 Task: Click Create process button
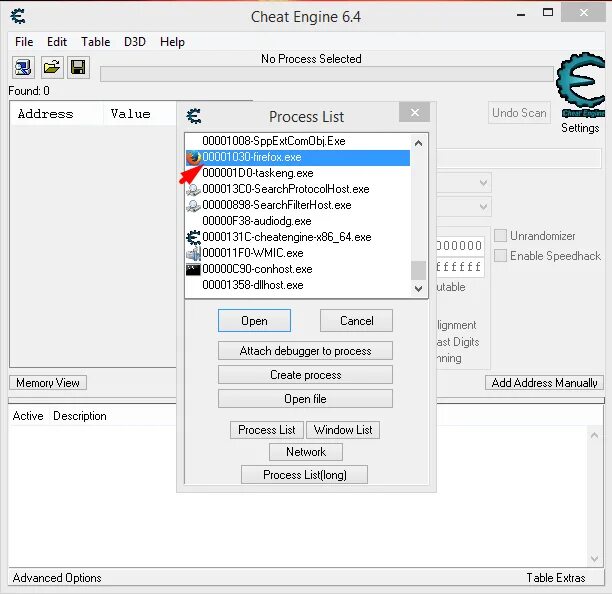(x=305, y=375)
